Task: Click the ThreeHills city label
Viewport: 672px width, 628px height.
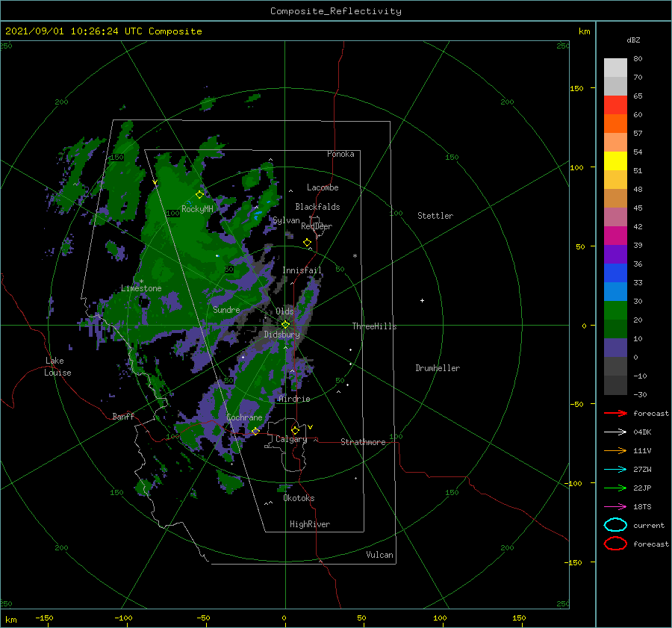Action: (x=375, y=326)
